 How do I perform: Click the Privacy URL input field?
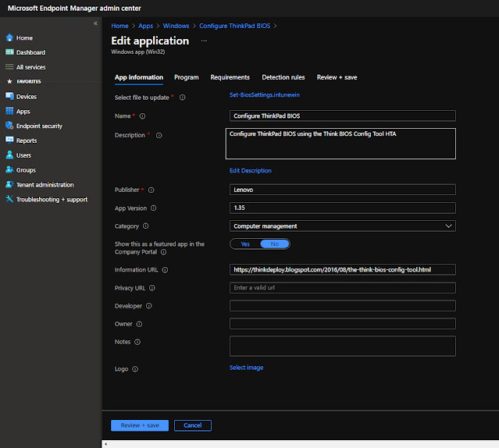pyautogui.click(x=342, y=288)
